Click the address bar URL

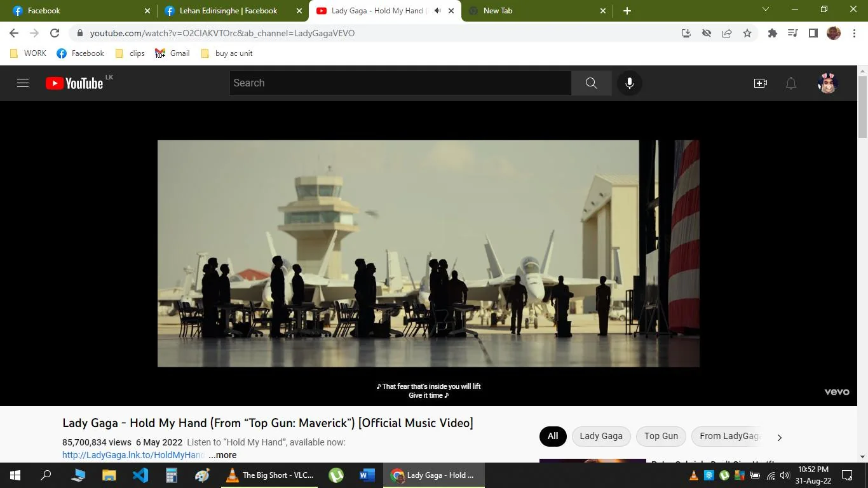coord(222,33)
